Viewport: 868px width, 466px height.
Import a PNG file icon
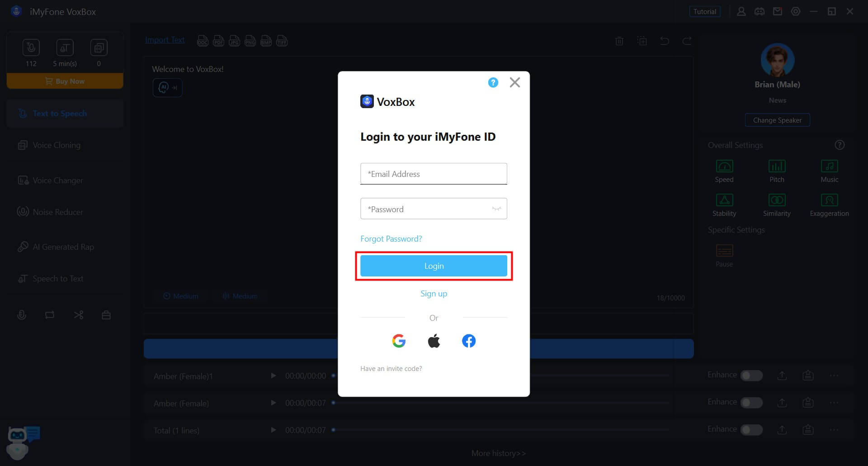pyautogui.click(x=250, y=41)
